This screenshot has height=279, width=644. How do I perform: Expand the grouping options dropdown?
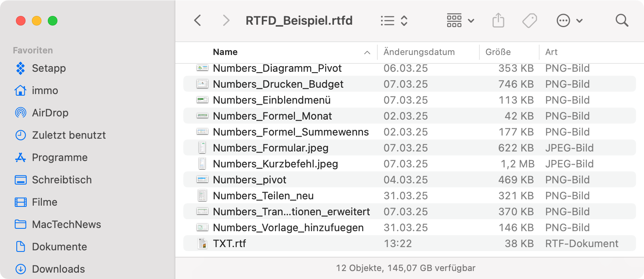460,20
